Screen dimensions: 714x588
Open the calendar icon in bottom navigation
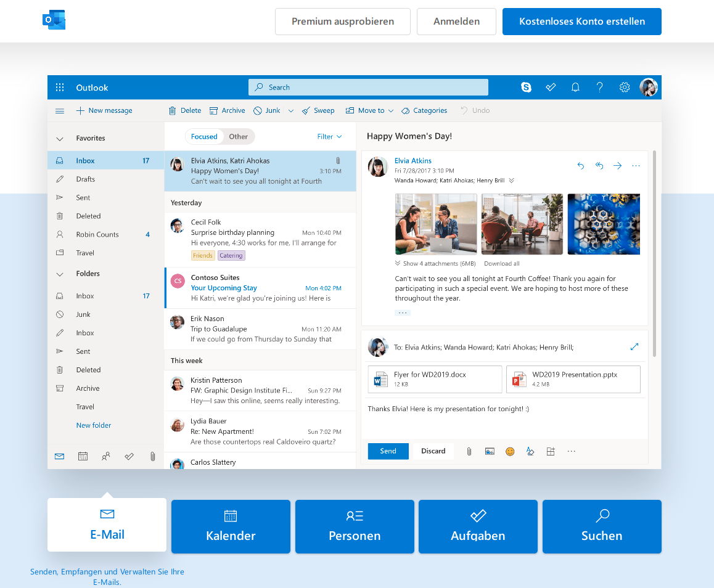(x=83, y=457)
